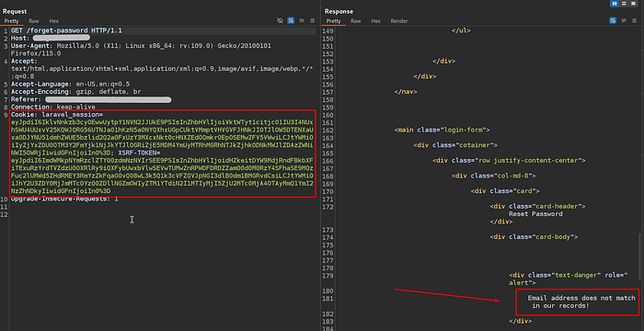
Task: Select combined tabbed layout icon
Action: click(x=633, y=4)
